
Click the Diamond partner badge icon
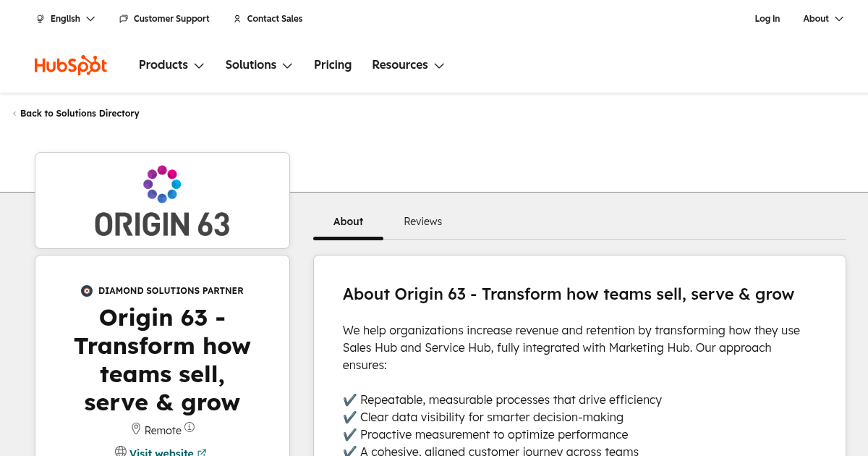coord(87,291)
